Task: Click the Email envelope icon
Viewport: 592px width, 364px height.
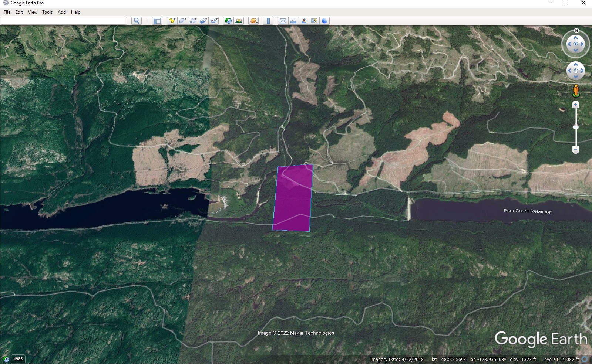Action: tap(283, 21)
